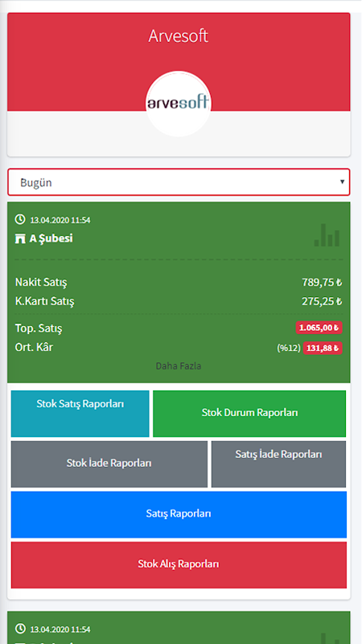The width and height of the screenshot is (362, 644).
Task: Click the A Şubesi branch name
Action: tap(51, 238)
